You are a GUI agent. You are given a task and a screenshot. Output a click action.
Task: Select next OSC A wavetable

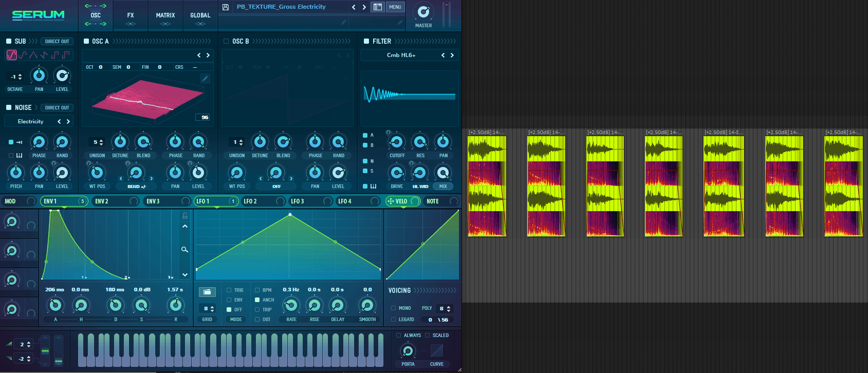pyautogui.click(x=208, y=55)
